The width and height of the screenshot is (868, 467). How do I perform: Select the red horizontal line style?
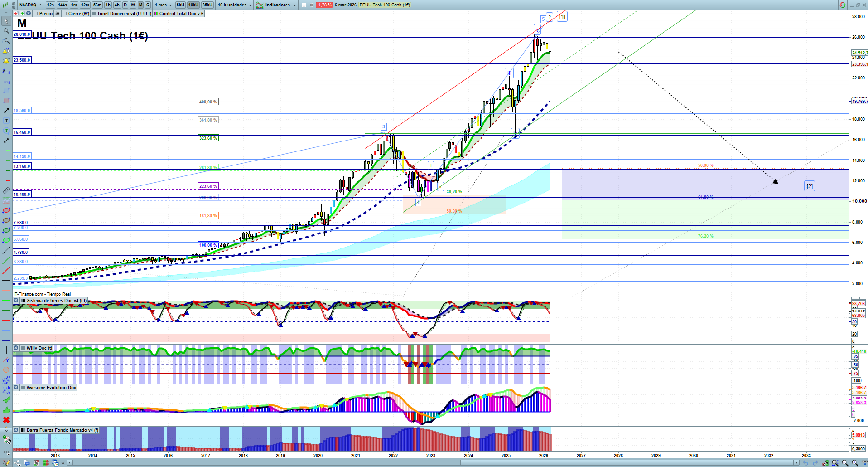pyautogui.click(x=6, y=320)
